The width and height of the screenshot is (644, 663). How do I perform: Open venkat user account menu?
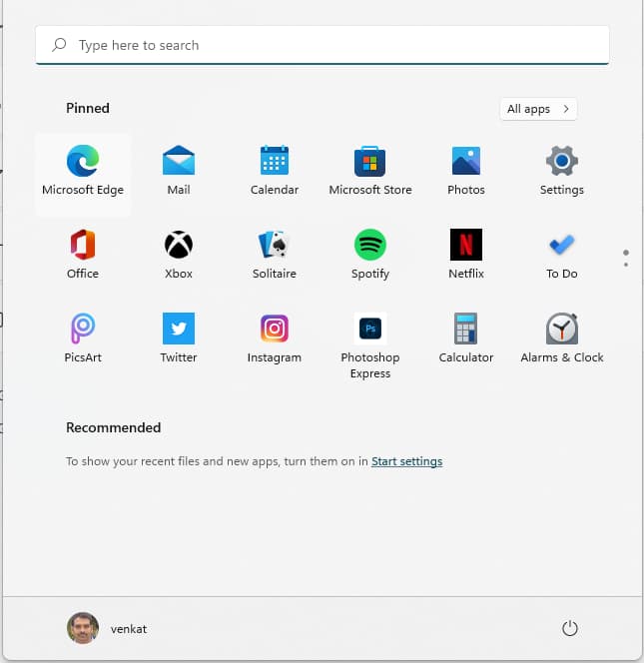pos(107,628)
